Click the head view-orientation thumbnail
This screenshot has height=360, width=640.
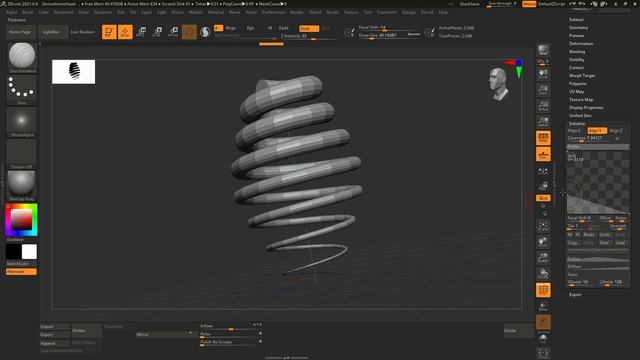pos(499,84)
